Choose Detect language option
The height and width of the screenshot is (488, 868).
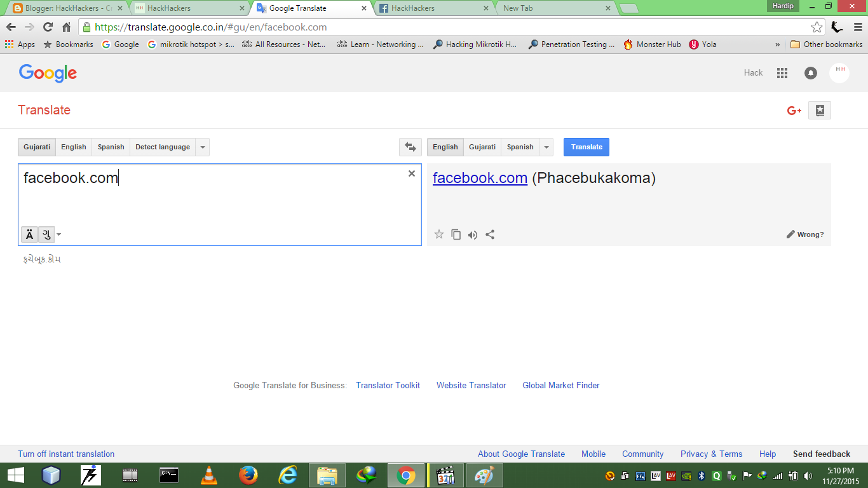[x=163, y=147]
